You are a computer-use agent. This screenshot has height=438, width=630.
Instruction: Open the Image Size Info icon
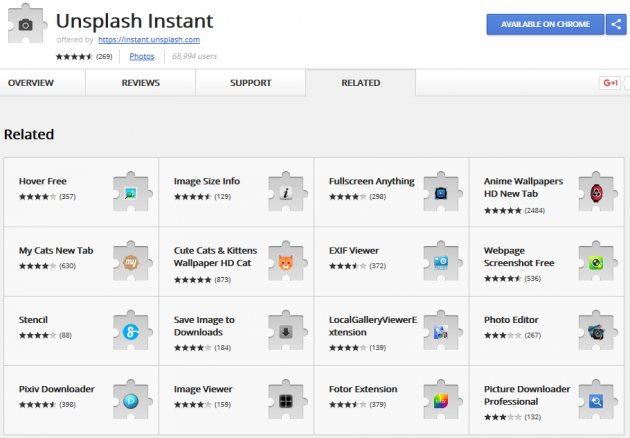[x=286, y=193]
